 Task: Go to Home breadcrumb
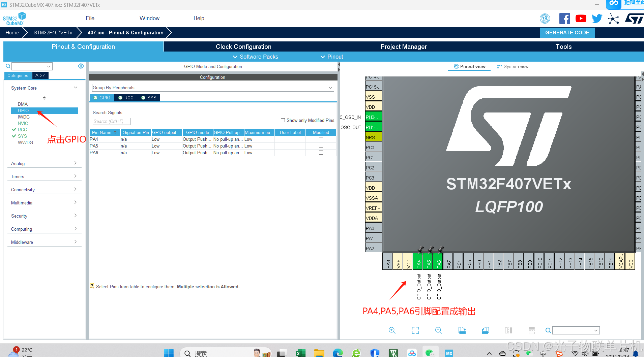tap(12, 33)
